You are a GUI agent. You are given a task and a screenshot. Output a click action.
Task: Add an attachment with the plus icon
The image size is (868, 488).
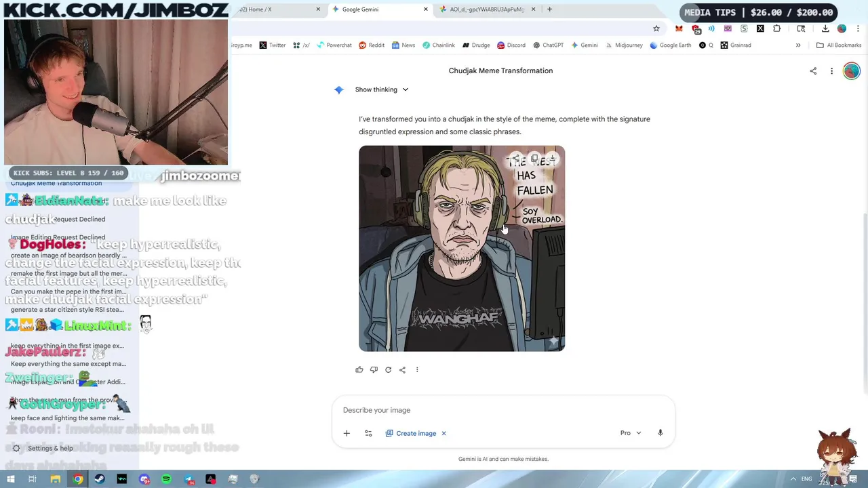click(x=347, y=433)
